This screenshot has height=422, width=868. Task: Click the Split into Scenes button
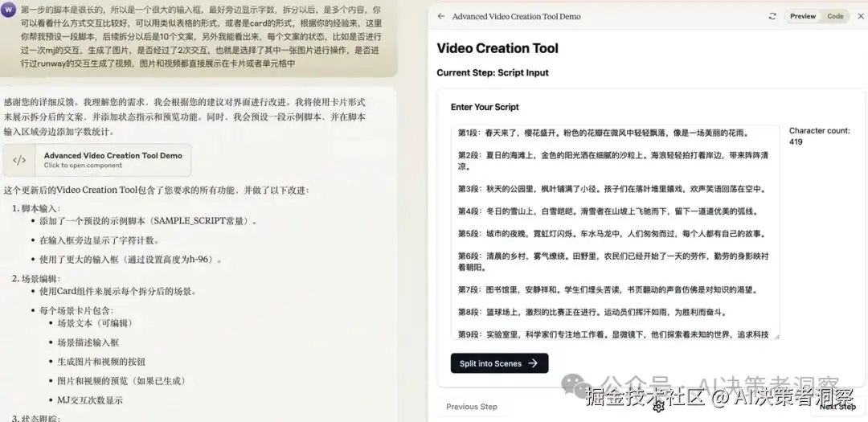[x=499, y=363]
